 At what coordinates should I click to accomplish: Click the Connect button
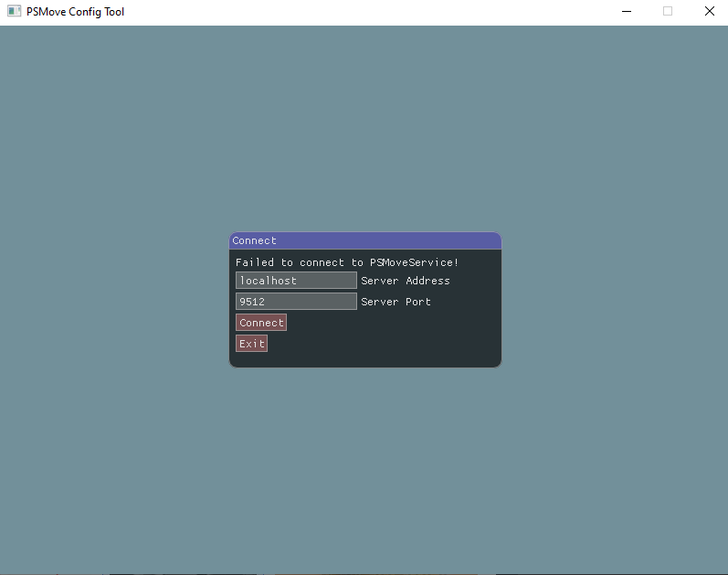click(261, 323)
